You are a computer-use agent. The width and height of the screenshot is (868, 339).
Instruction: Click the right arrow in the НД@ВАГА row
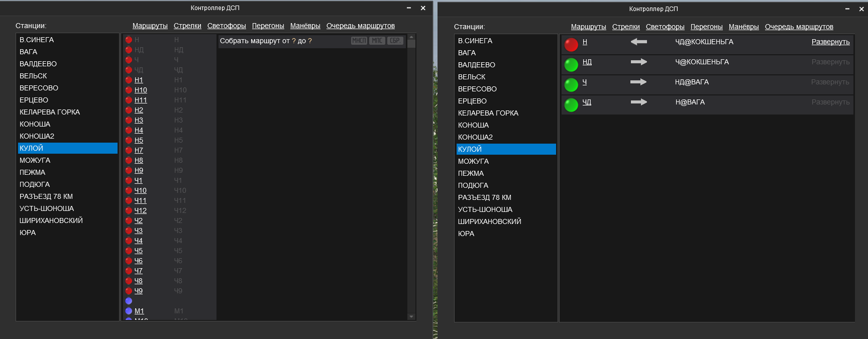[x=638, y=82]
